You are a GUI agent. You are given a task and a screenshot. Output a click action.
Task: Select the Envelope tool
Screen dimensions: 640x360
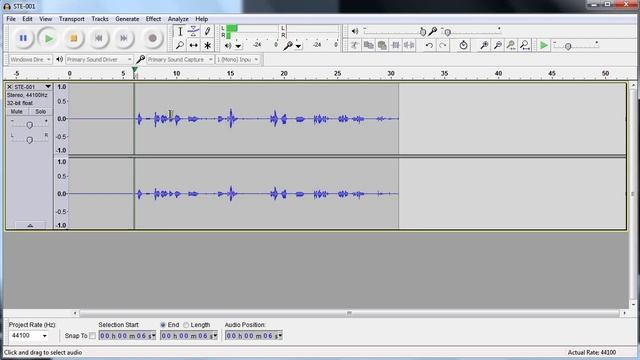coord(193,31)
